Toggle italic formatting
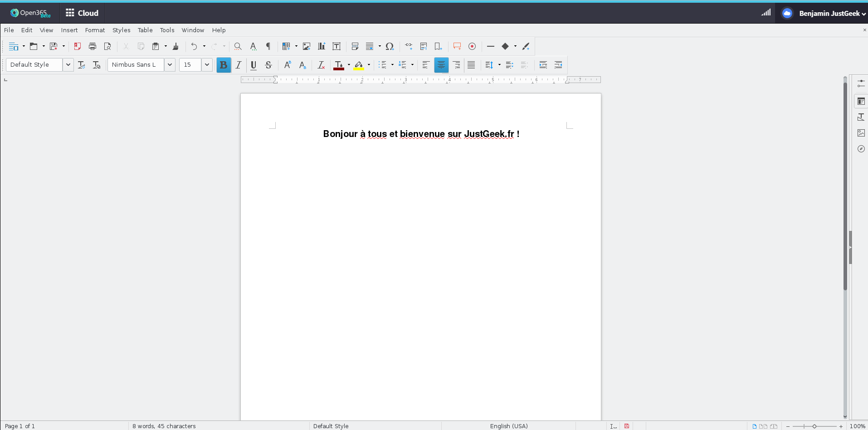The height and width of the screenshot is (430, 868). 239,65
